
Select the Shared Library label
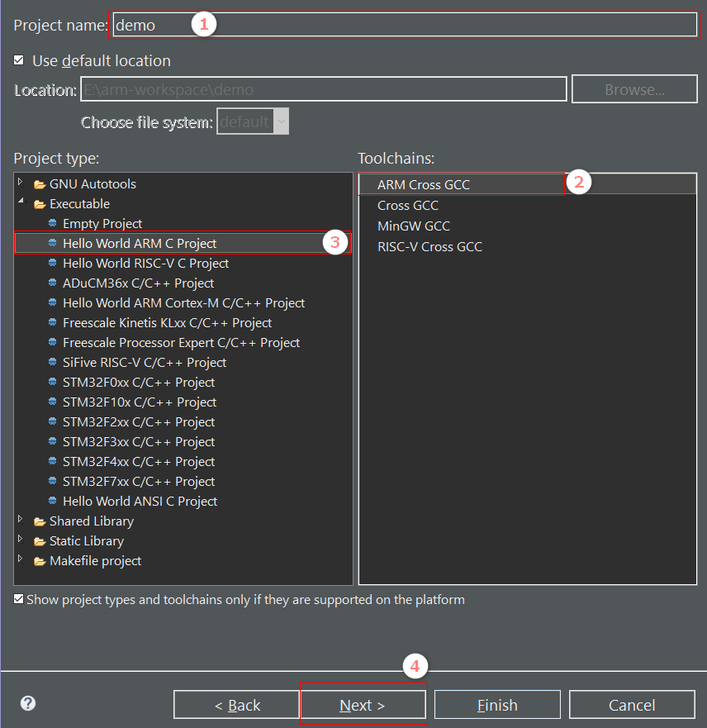coord(92,521)
